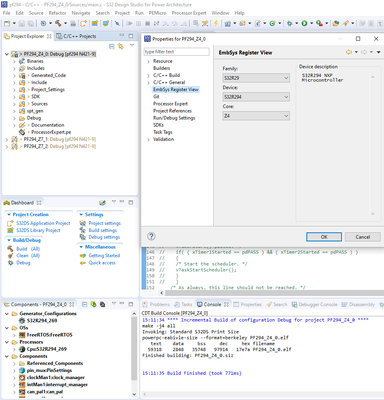384x400 pixels.
Task: Select ProcessorExpert.pe file
Action: tap(51, 132)
